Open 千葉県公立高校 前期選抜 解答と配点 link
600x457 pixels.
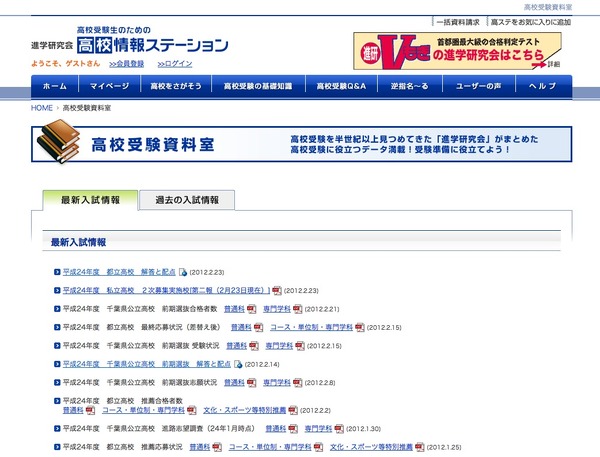[x=147, y=364]
